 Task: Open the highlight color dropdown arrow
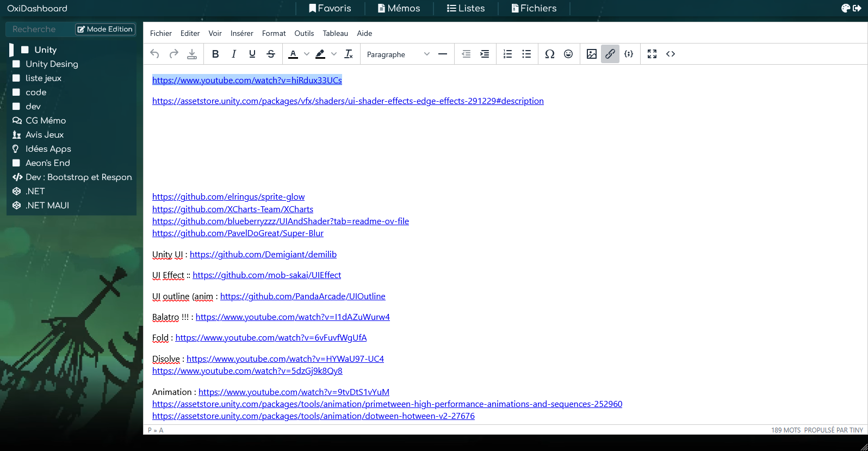click(334, 54)
